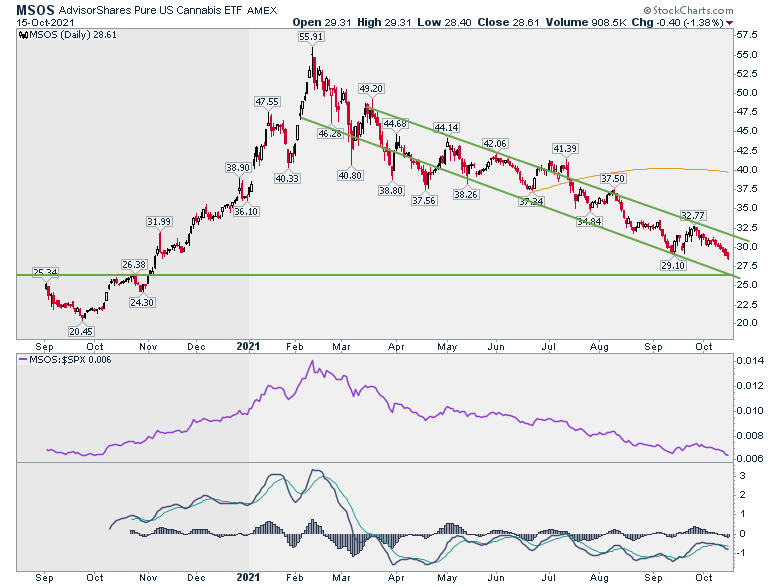Click the 38.80 price label
Screen dimensions: 780x586
tap(390, 191)
